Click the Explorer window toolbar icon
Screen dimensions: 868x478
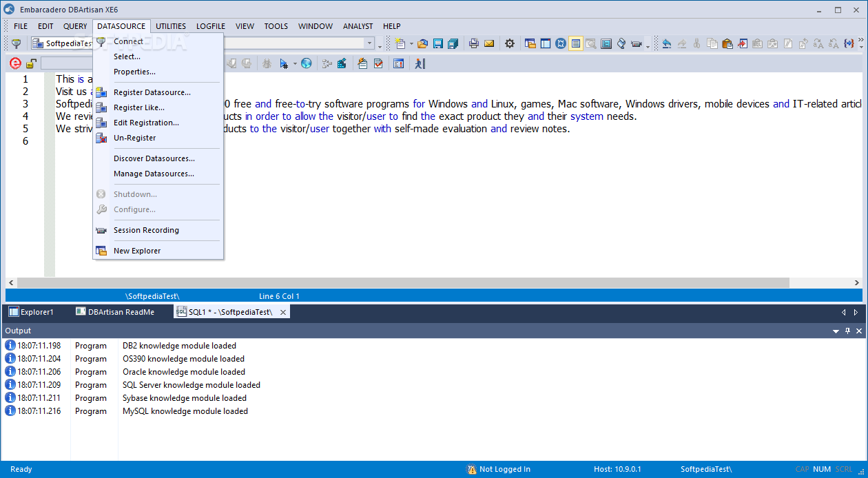[530, 43]
